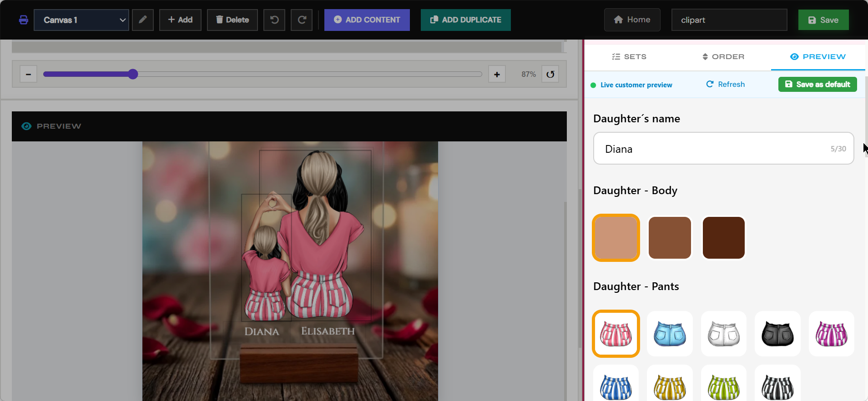Click the ADD DUPLICATE button

pyautogui.click(x=466, y=20)
